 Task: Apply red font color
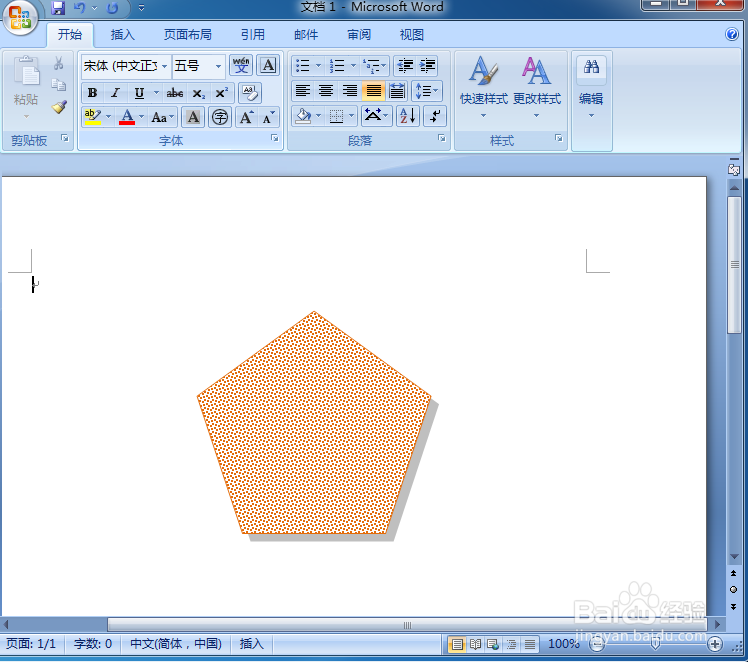tap(127, 117)
